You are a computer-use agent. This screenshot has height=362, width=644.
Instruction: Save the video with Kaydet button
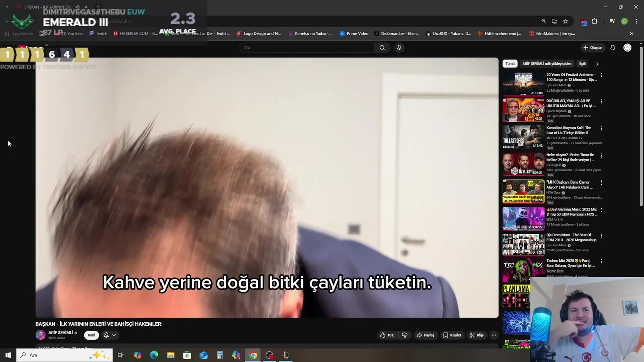(452, 335)
